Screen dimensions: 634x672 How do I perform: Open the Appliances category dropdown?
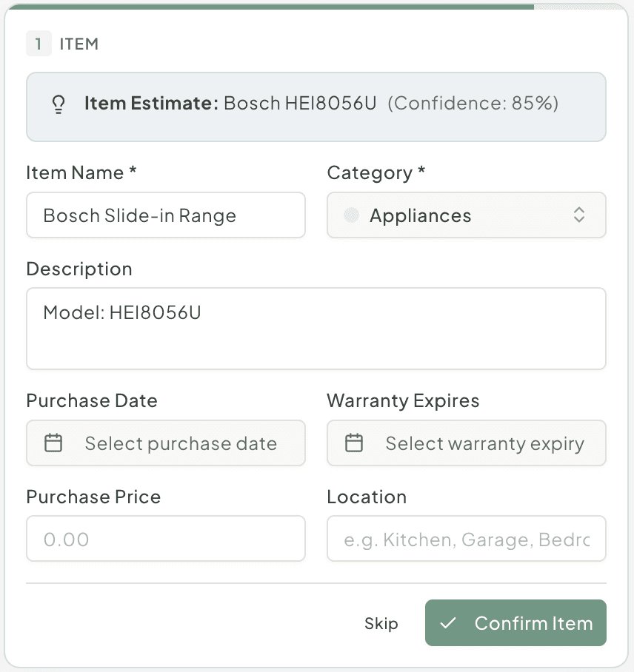point(466,215)
